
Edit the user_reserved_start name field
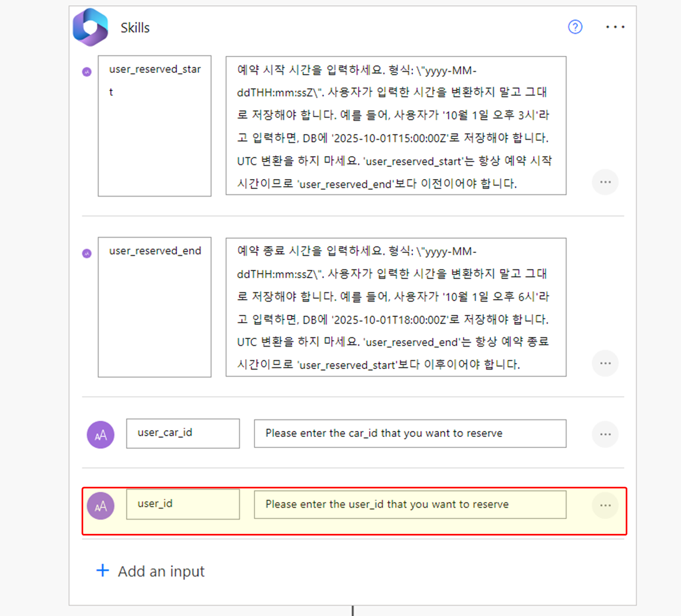pos(154,126)
